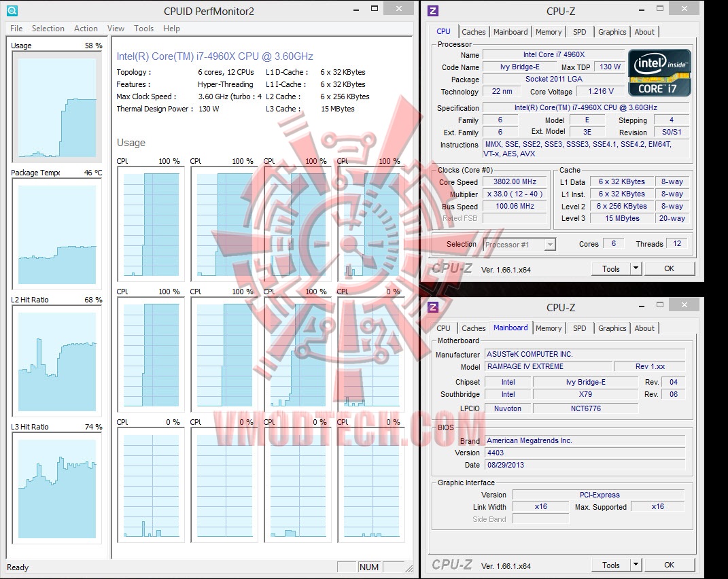This screenshot has height=579, width=728.
Task: Click the Core Speed value 3802.00 MHz
Action: tap(515, 181)
